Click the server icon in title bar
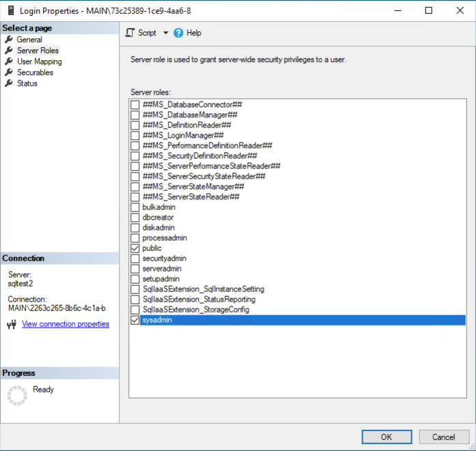This screenshot has height=451, width=476. [x=11, y=11]
